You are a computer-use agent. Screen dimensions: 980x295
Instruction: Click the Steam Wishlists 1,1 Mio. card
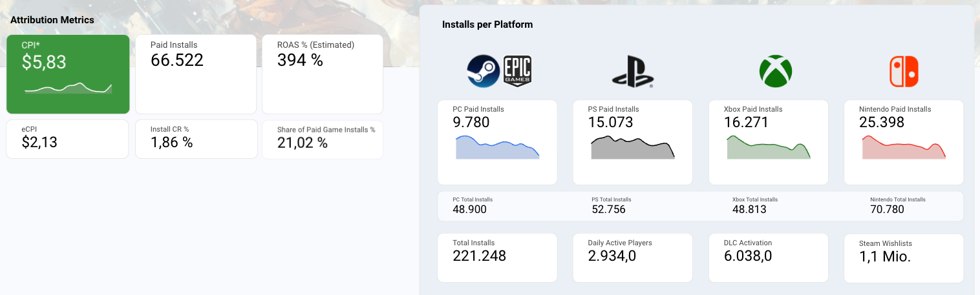(x=904, y=258)
